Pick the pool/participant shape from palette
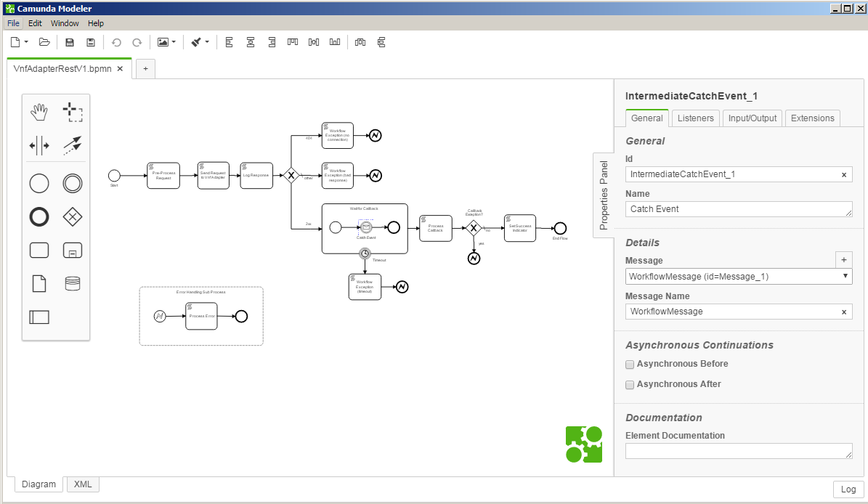The height and width of the screenshot is (504, 868). coord(39,317)
